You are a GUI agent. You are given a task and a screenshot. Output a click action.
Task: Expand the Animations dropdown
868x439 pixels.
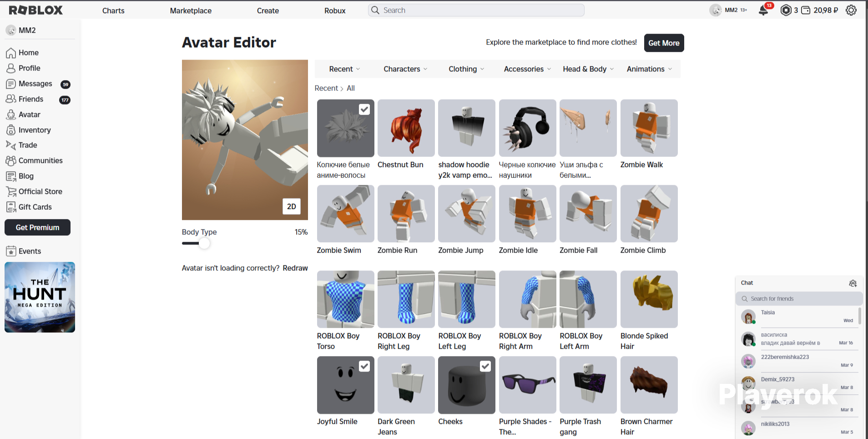coord(649,69)
